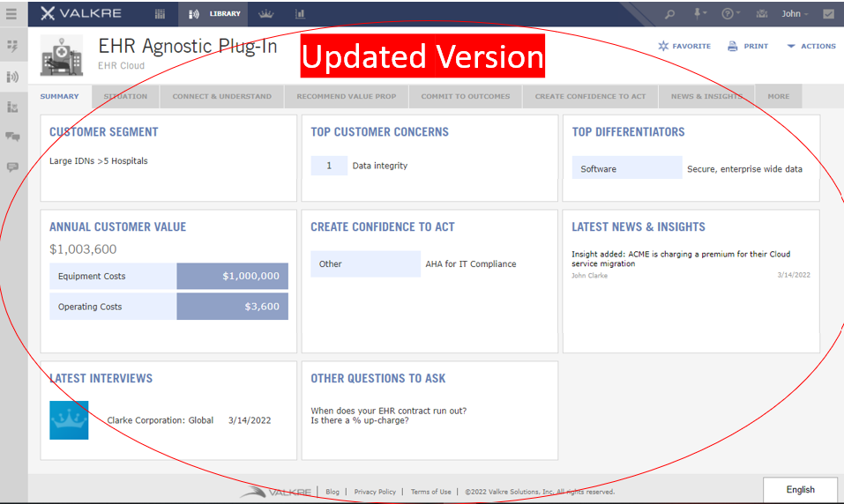
Task: Open the Terms of Use footer link
Action: point(430,492)
